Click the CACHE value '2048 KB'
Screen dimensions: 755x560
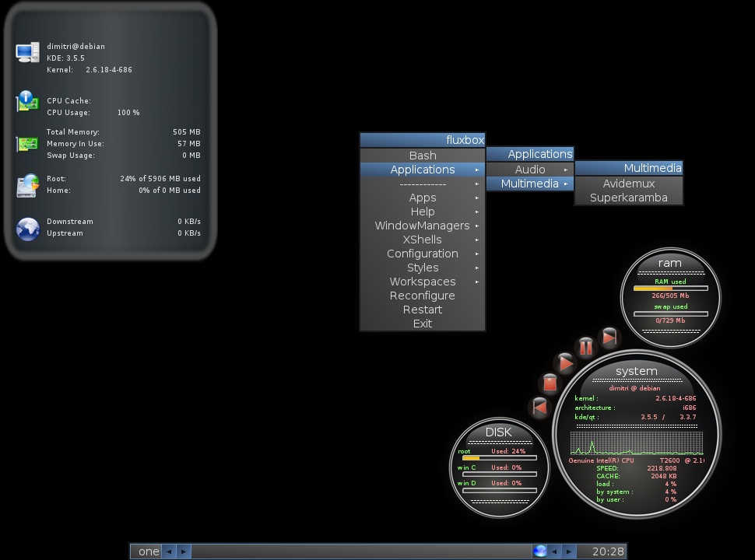tap(663, 476)
